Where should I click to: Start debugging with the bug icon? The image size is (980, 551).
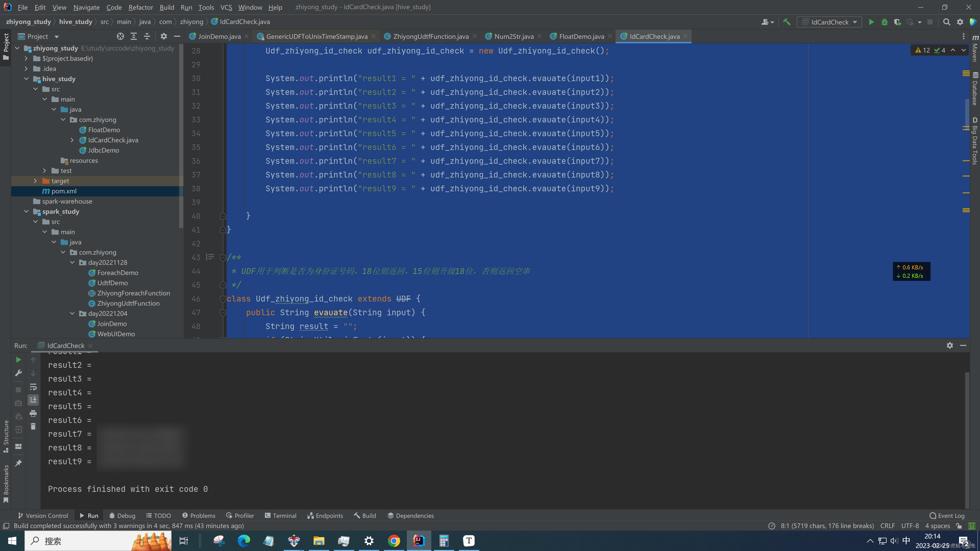885,22
